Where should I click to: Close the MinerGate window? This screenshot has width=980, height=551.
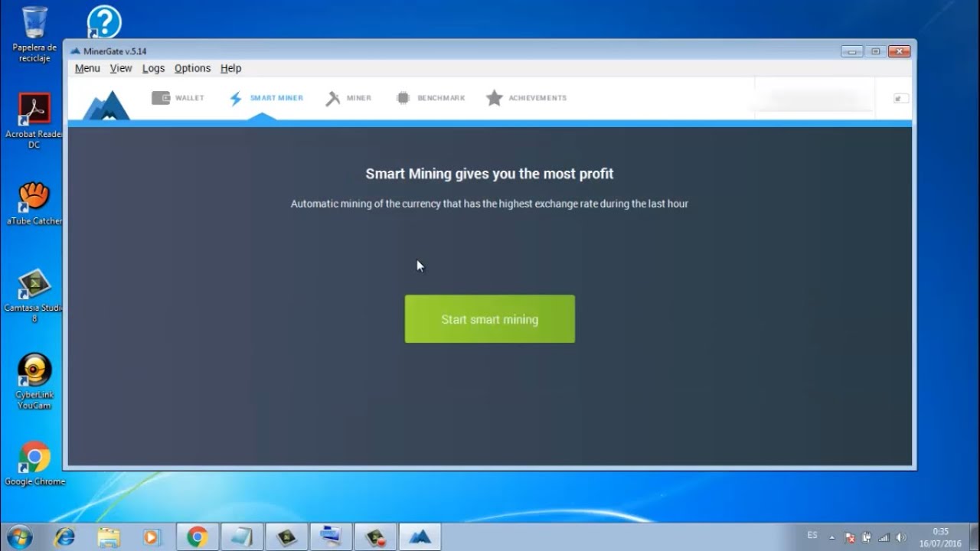point(899,51)
